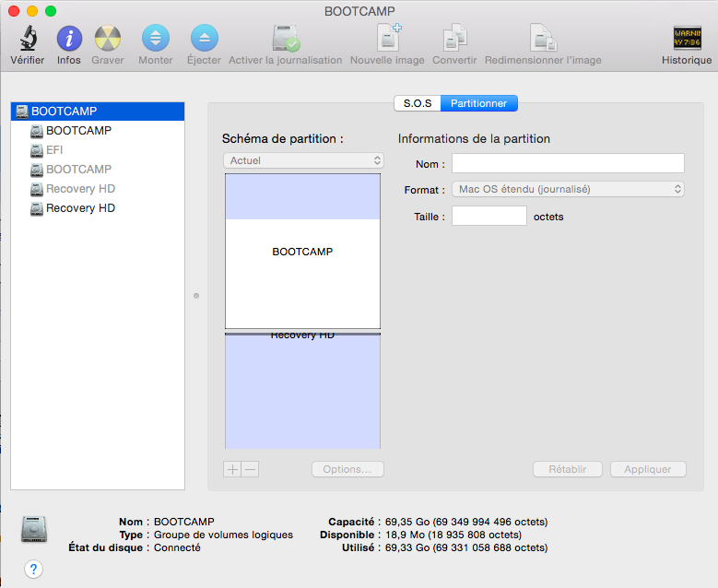
Task: Click the Vérifier microscope icon
Action: coord(28,38)
